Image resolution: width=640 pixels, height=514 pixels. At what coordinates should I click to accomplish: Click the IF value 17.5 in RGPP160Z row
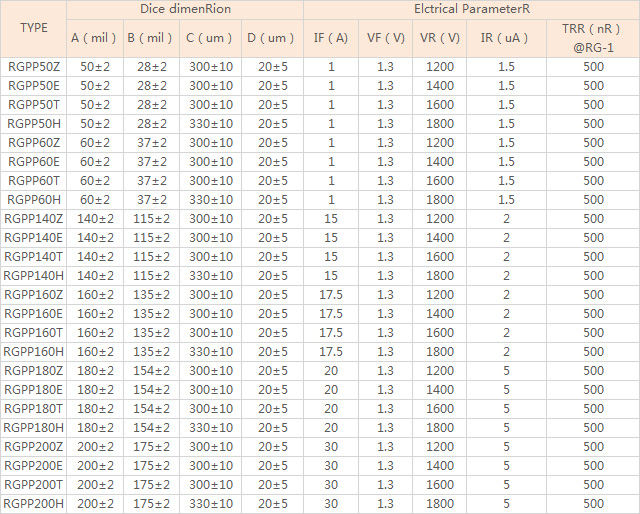tap(331, 294)
